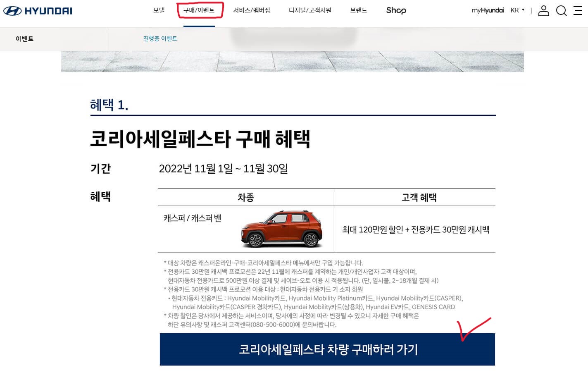Select the 진행중 이벤트 tab
The image size is (588, 375).
160,39
